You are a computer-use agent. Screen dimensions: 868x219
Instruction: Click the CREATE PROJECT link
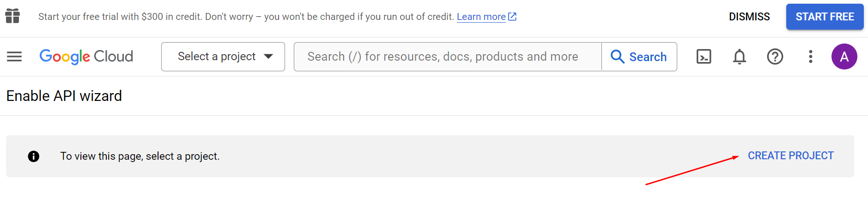coord(790,156)
